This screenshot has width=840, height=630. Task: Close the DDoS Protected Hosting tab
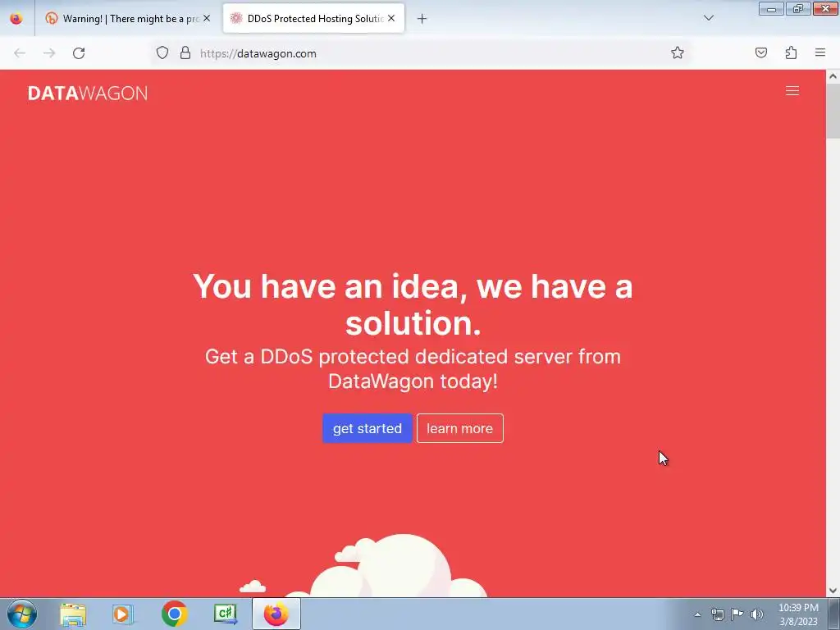point(391,18)
